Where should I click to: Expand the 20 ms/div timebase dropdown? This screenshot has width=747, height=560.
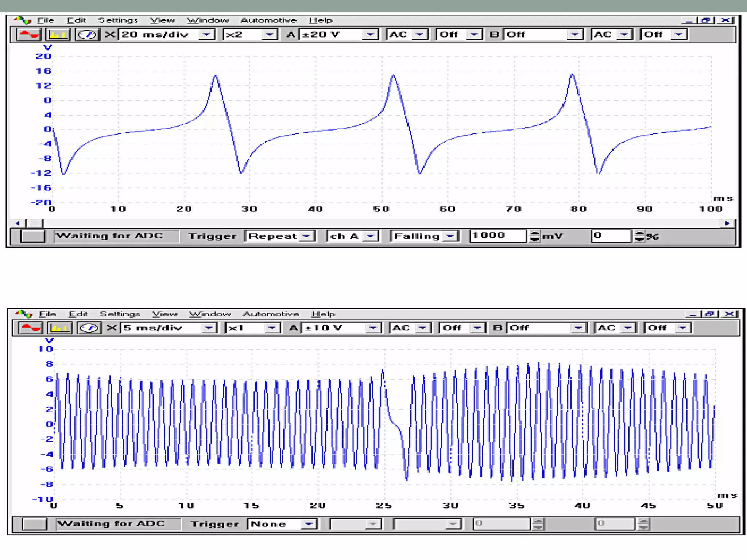(x=206, y=35)
